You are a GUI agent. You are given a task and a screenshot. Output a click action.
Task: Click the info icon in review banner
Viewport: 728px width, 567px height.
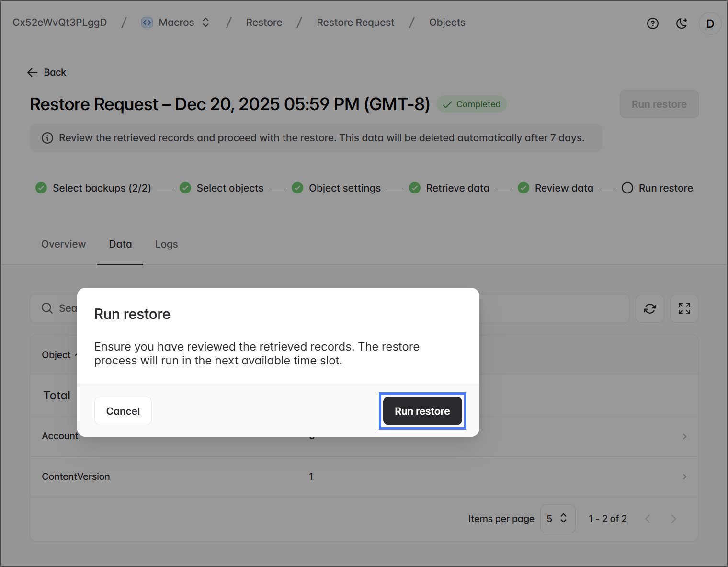point(47,138)
